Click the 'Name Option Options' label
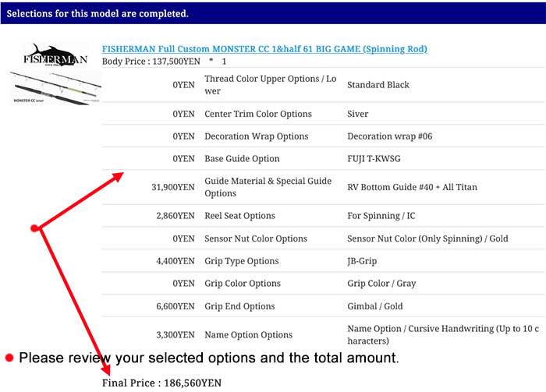This screenshot has width=546, height=392. click(x=248, y=334)
